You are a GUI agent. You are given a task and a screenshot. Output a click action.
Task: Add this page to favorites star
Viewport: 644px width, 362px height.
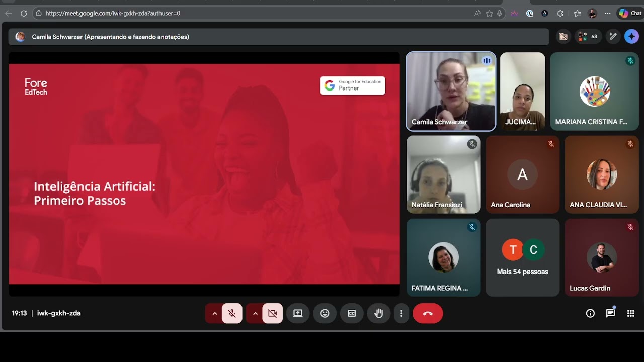click(489, 13)
